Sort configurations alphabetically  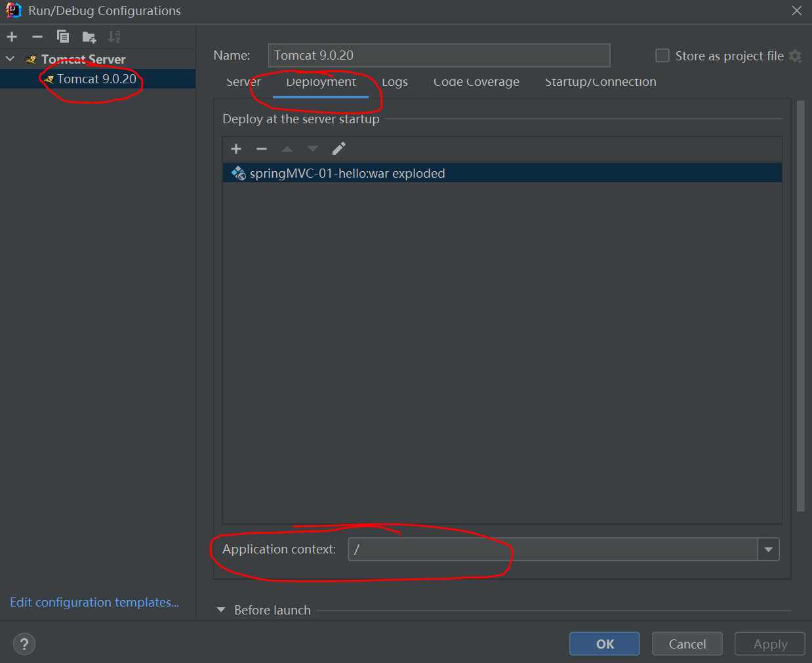click(x=114, y=37)
